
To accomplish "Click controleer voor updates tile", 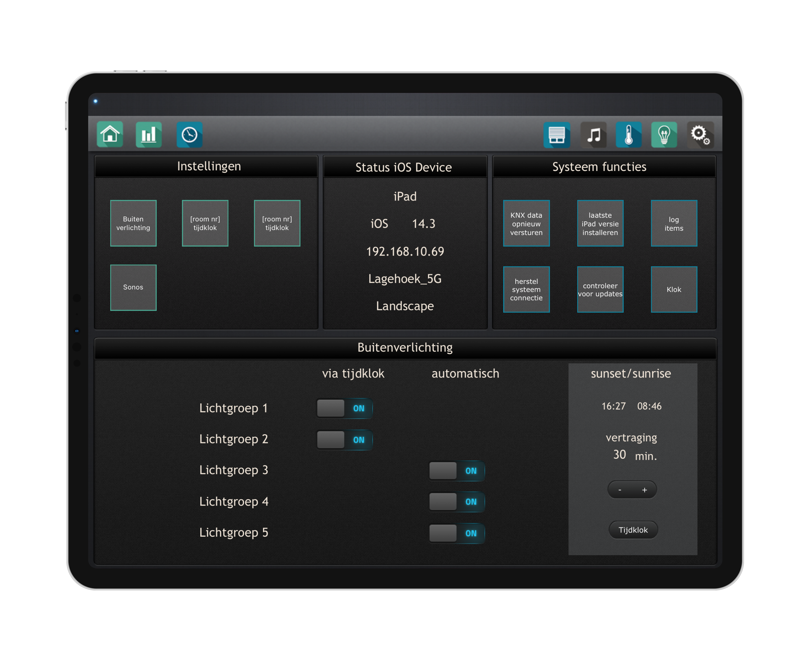I will coord(600,290).
